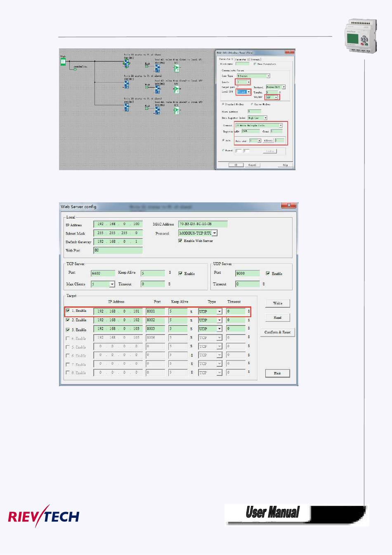
Task: Click the Confirm & Reset button
Action: pyautogui.click(x=278, y=332)
